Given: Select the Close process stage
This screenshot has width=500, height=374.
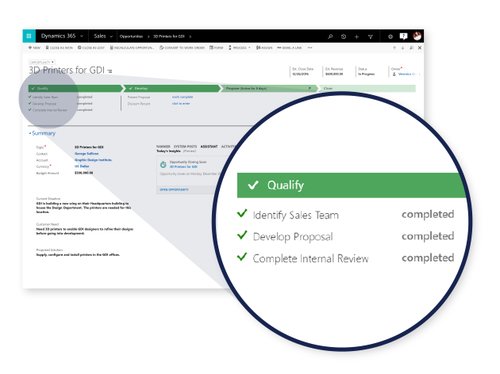Looking at the screenshot, I should (x=367, y=88).
